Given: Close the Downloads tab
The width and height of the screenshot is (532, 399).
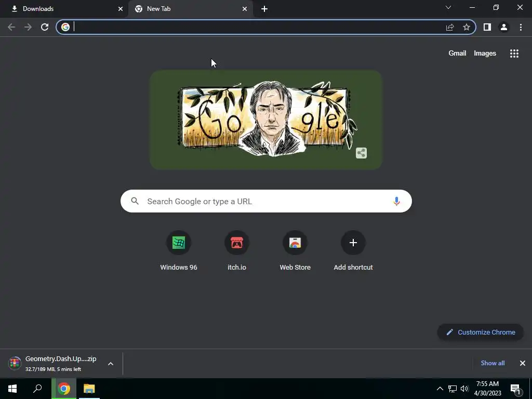Looking at the screenshot, I should 121,9.
